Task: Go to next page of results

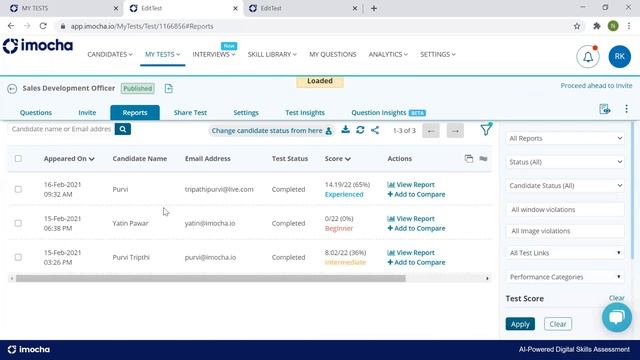Action: tap(455, 131)
